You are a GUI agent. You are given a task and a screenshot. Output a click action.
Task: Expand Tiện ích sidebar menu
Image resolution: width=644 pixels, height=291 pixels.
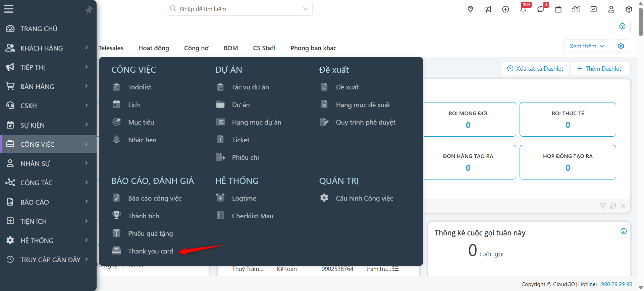[48, 221]
